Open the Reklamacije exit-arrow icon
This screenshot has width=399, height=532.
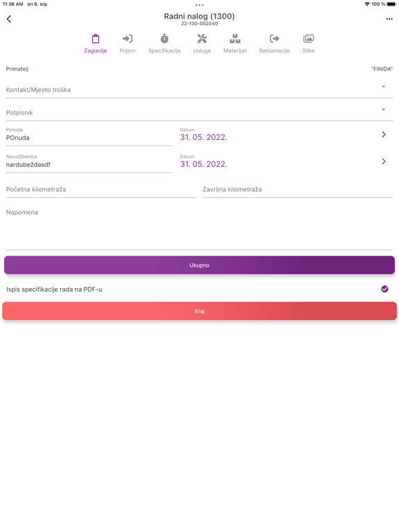point(274,39)
